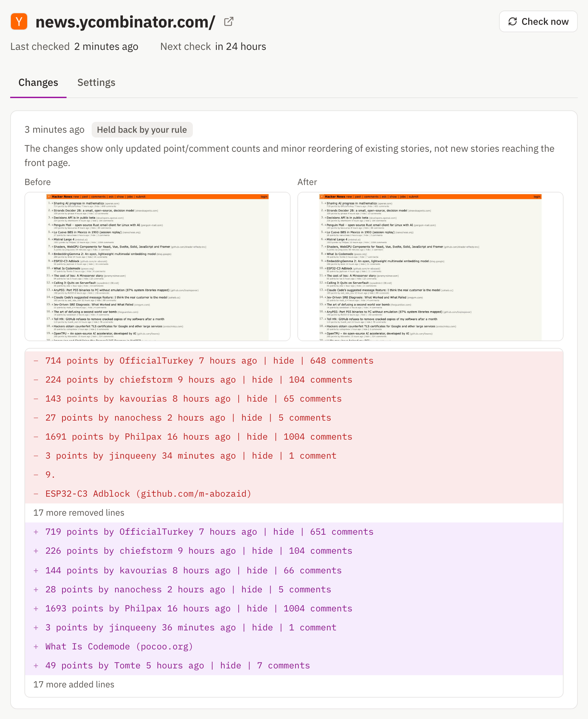
Task: Open the Before screenshot thumbnail
Action: [x=158, y=266]
